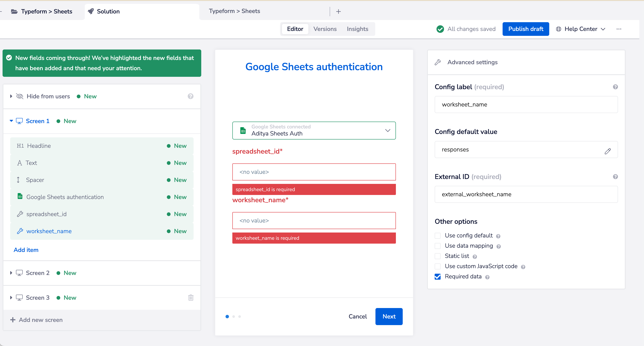Screen dimensions: 644x346
Task: Switch to the Versions tab
Action: (325, 29)
